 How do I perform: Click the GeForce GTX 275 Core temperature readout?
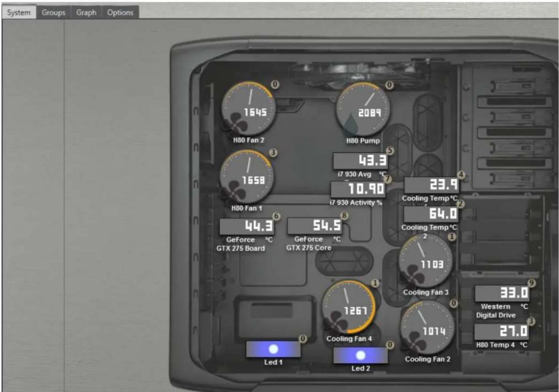[315, 226]
